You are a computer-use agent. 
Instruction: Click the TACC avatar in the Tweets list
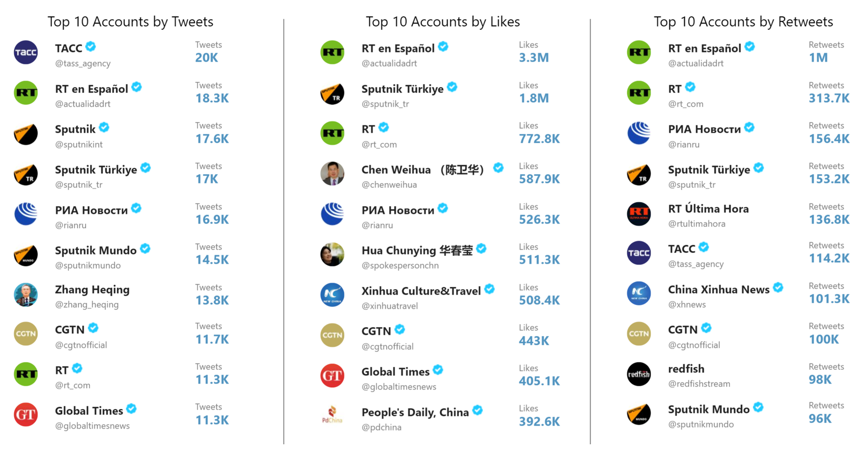[26, 53]
